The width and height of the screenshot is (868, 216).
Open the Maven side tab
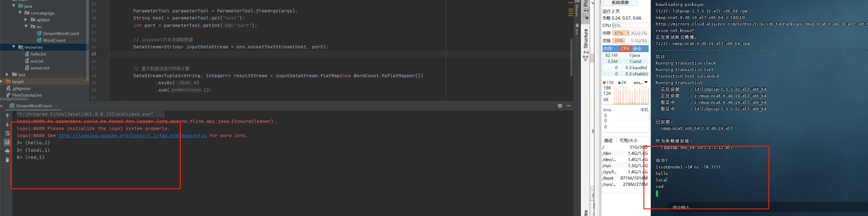click(577, 8)
